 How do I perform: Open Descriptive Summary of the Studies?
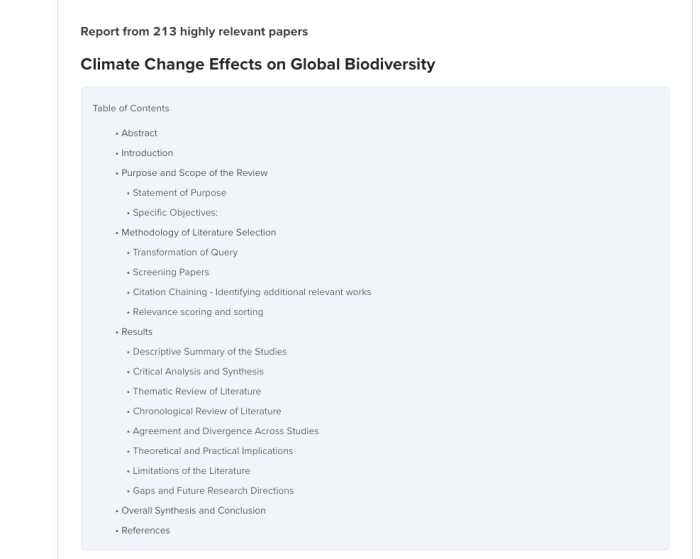(210, 352)
